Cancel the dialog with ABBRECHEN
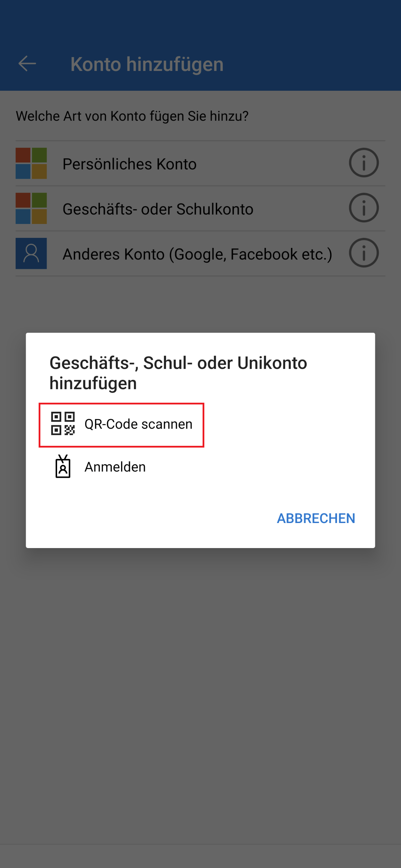 click(x=316, y=519)
